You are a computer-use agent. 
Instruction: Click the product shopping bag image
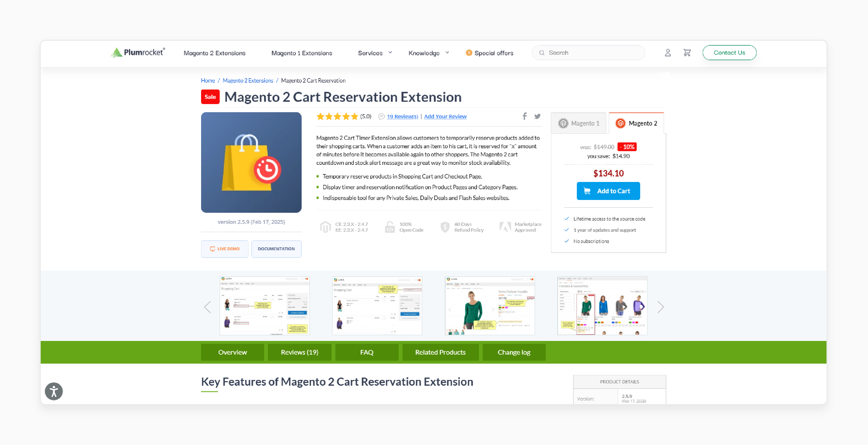tap(251, 162)
